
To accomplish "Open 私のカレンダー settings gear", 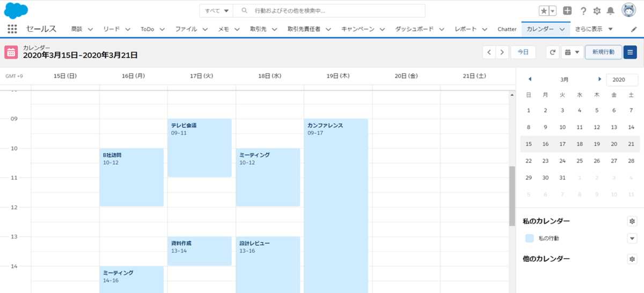I will (632, 221).
